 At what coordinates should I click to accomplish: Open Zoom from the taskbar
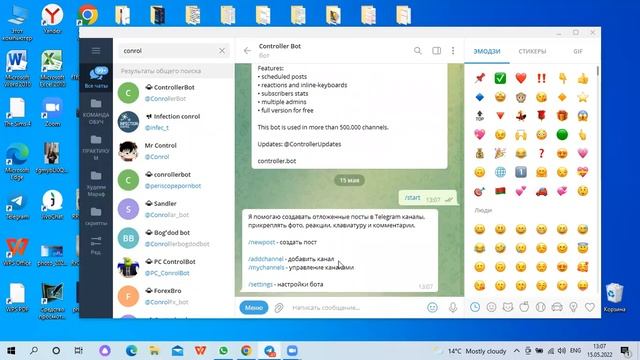[x=292, y=351]
